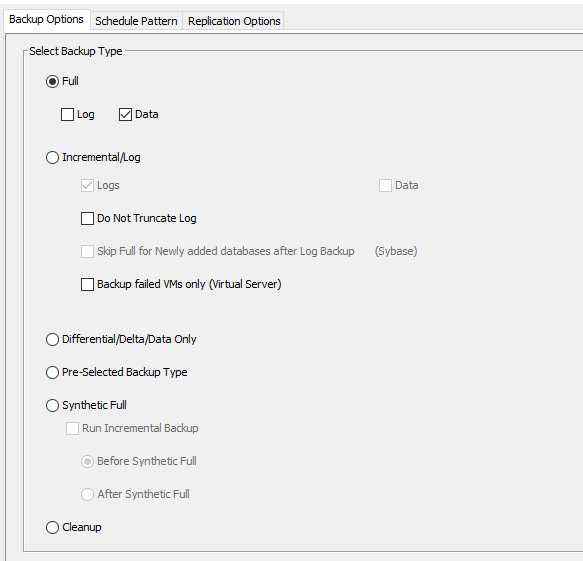
Task: Click the Run Incremental Backup checkbox
Action: click(x=73, y=428)
